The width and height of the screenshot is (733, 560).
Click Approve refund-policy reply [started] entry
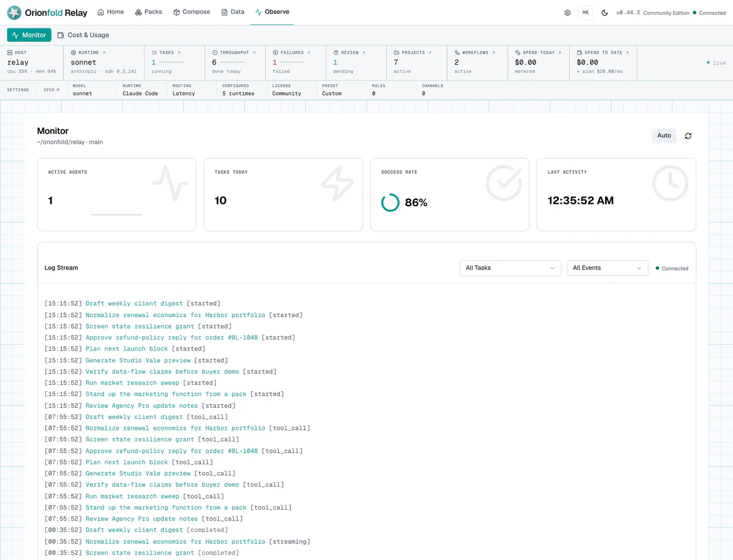[x=170, y=337]
